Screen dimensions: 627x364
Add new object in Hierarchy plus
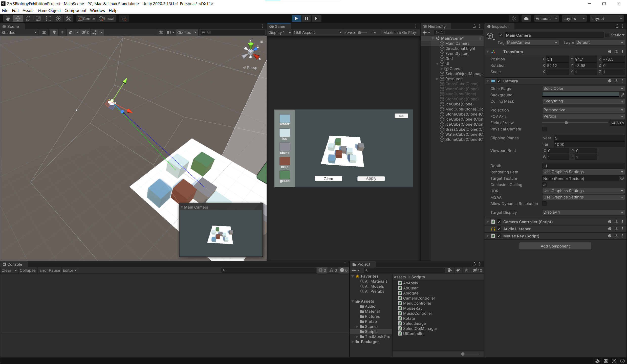(426, 32)
